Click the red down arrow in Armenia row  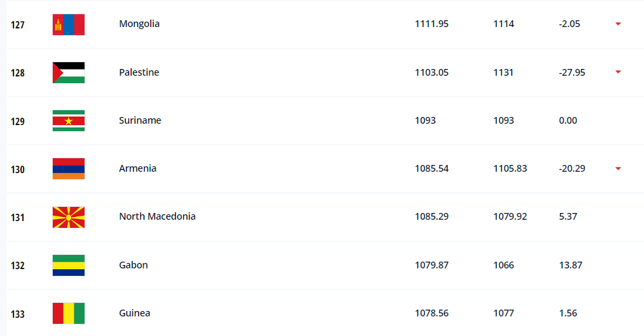point(618,168)
